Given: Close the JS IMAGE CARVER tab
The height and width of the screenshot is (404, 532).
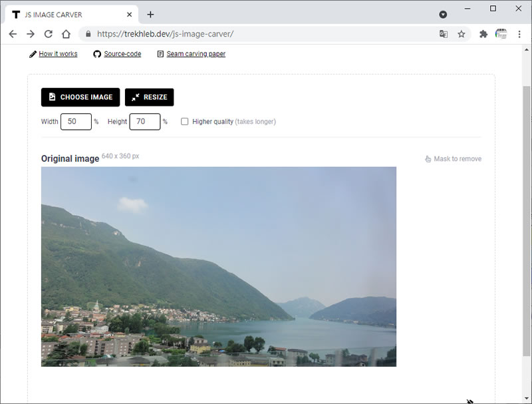Looking at the screenshot, I should 129,15.
